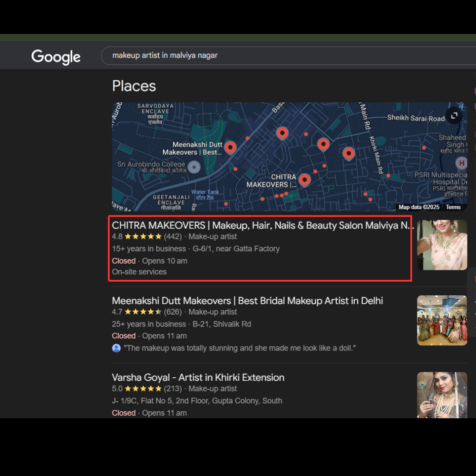This screenshot has width=476, height=476.
Task: Go to Google homepage via logo
Action: (56, 56)
